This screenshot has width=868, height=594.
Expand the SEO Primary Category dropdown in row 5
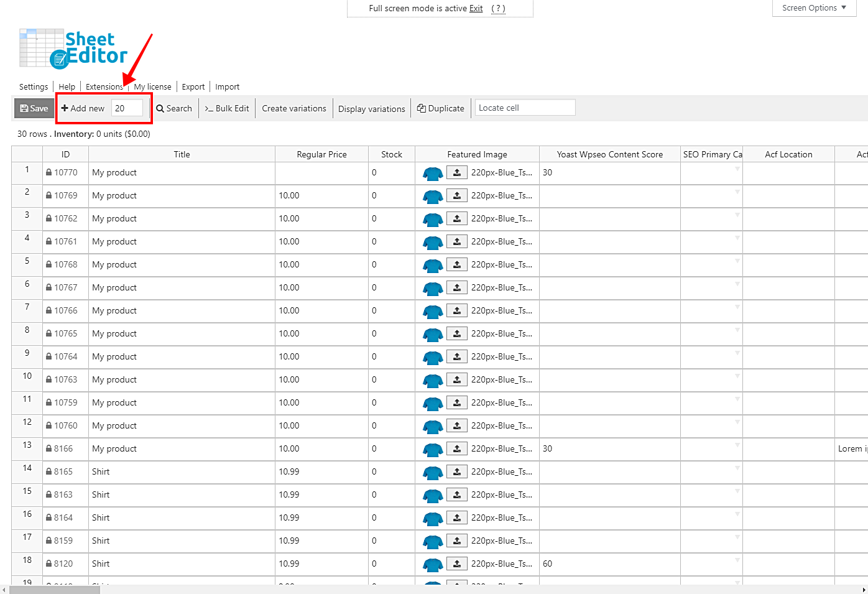pyautogui.click(x=737, y=261)
